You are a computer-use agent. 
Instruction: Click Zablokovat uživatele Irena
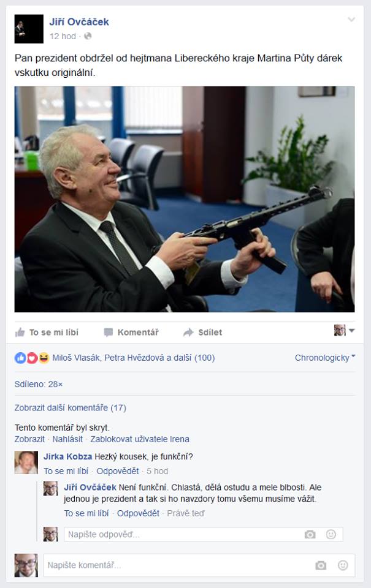click(140, 439)
